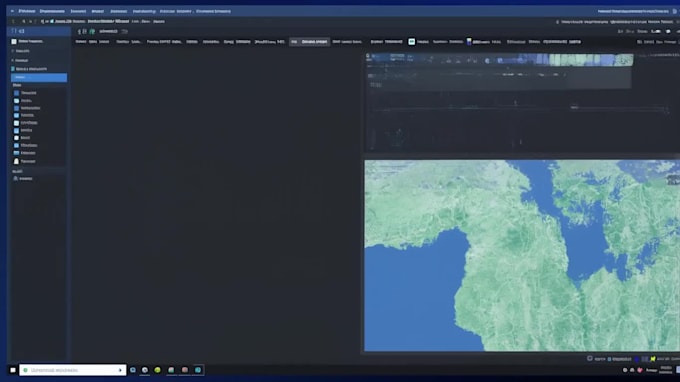Click into the taskbar search box
Screen dimensions: 680x382
click(72, 370)
